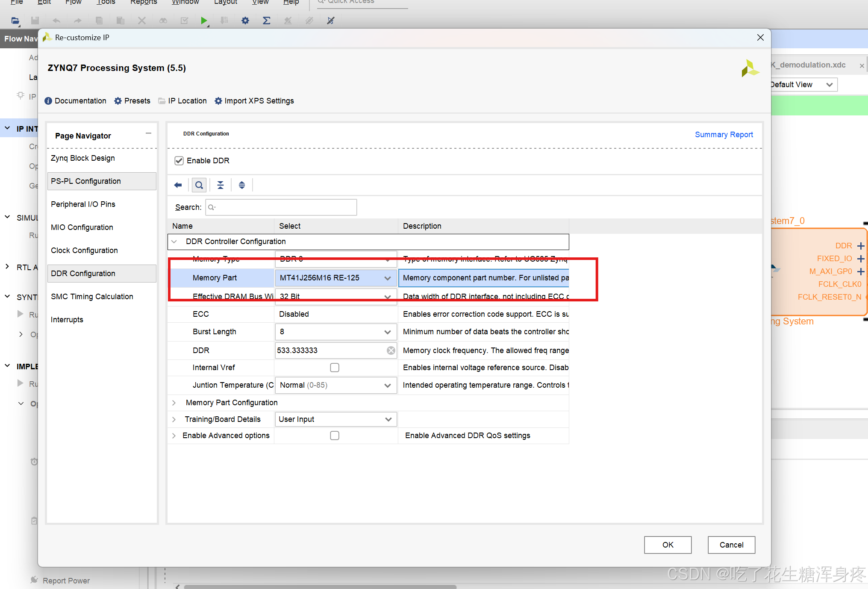
Task: Open the Layout menu
Action: tap(226, 2)
